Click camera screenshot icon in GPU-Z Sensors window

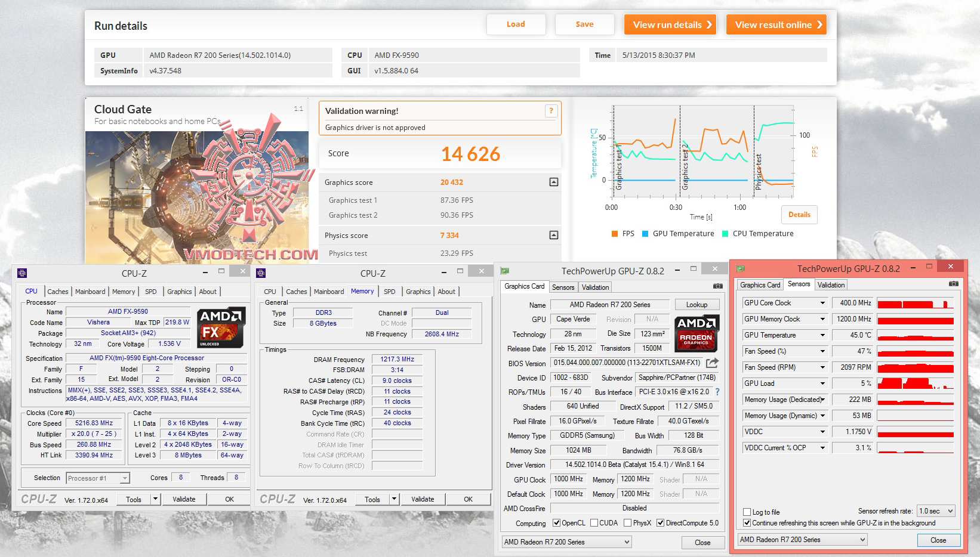954,284
